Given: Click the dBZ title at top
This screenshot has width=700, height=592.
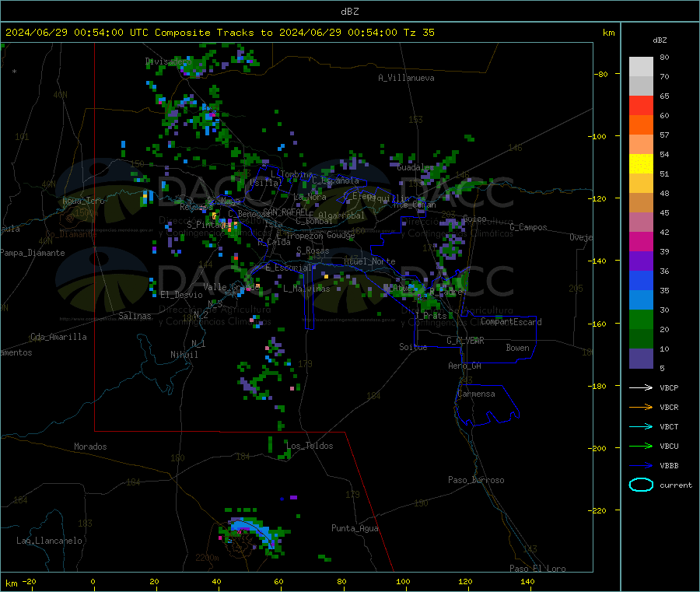Looking at the screenshot, I should click(349, 12).
